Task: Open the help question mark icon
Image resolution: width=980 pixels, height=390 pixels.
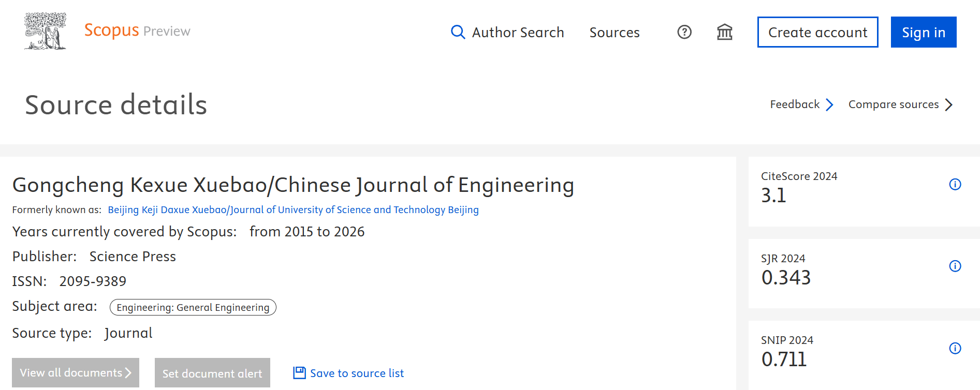Action: tap(684, 32)
